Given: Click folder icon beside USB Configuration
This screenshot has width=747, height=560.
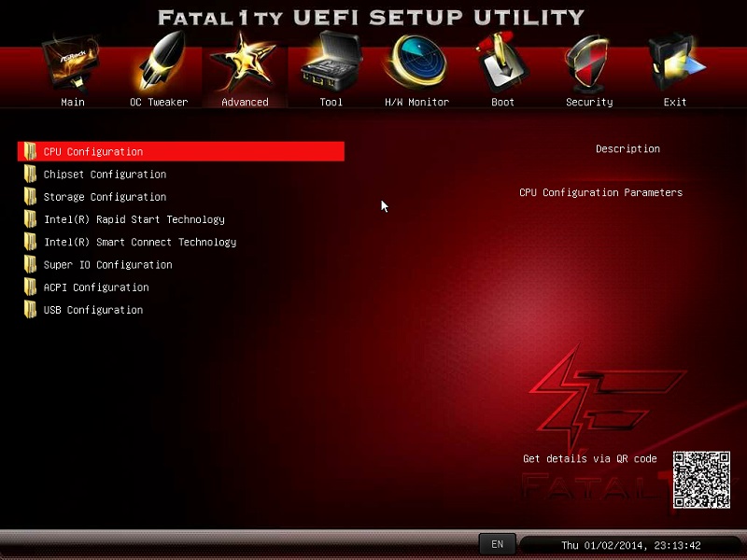Looking at the screenshot, I should [x=30, y=310].
